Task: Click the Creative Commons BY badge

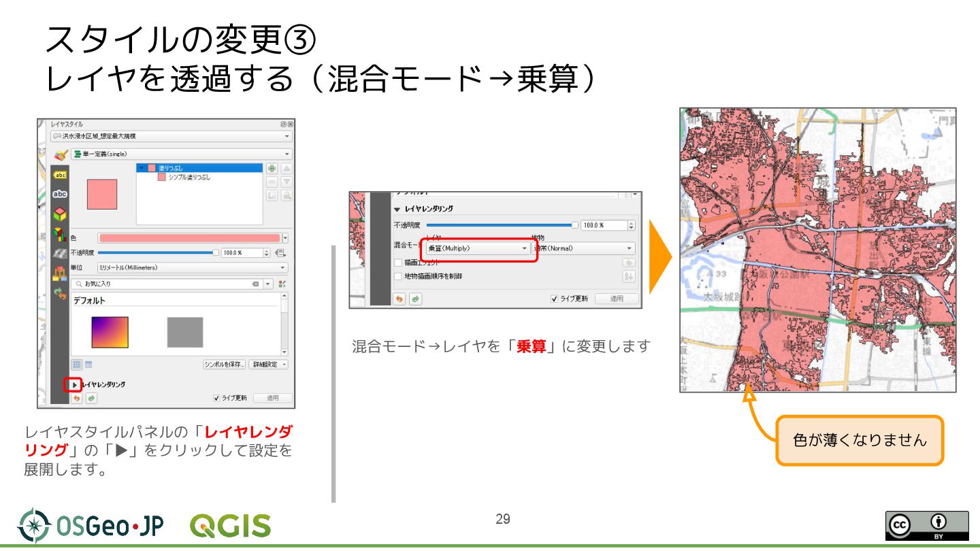Action: [x=928, y=526]
